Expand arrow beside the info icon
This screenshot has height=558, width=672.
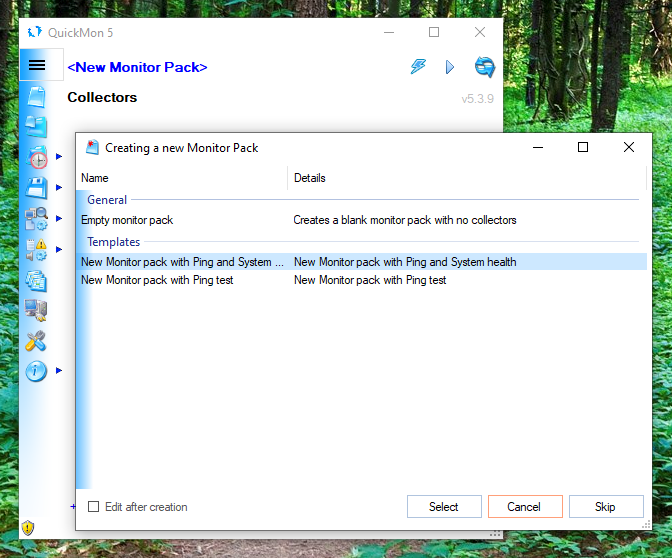pos(59,370)
